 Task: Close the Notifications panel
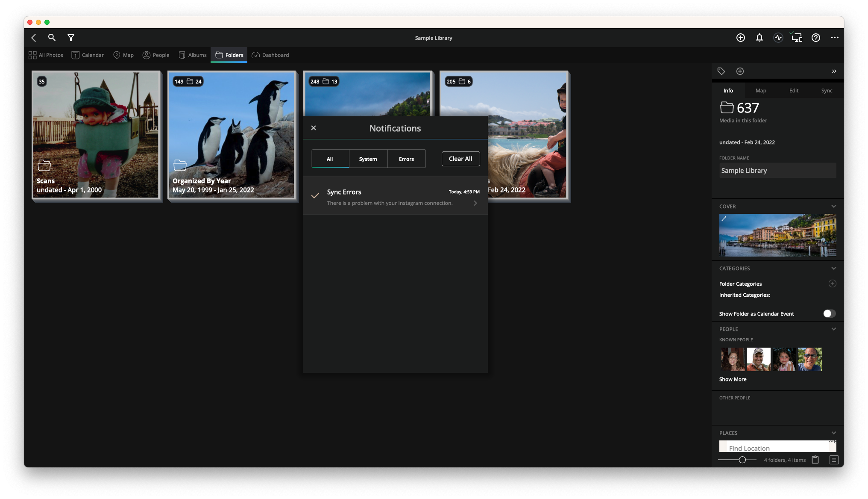[x=314, y=128]
